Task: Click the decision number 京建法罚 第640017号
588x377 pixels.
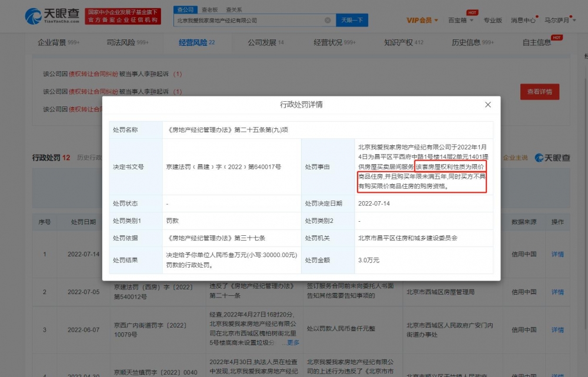Action: pos(223,167)
